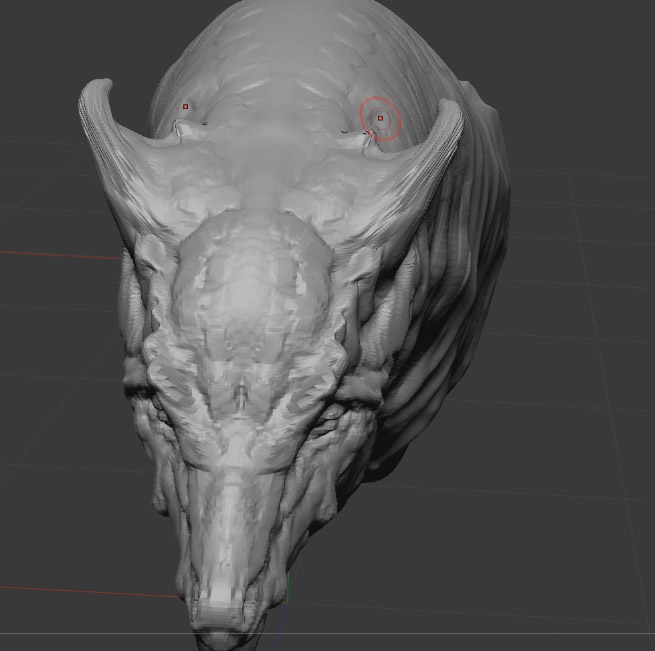
Task: Click the red brush cursor circle on the skull
Action: (380, 119)
